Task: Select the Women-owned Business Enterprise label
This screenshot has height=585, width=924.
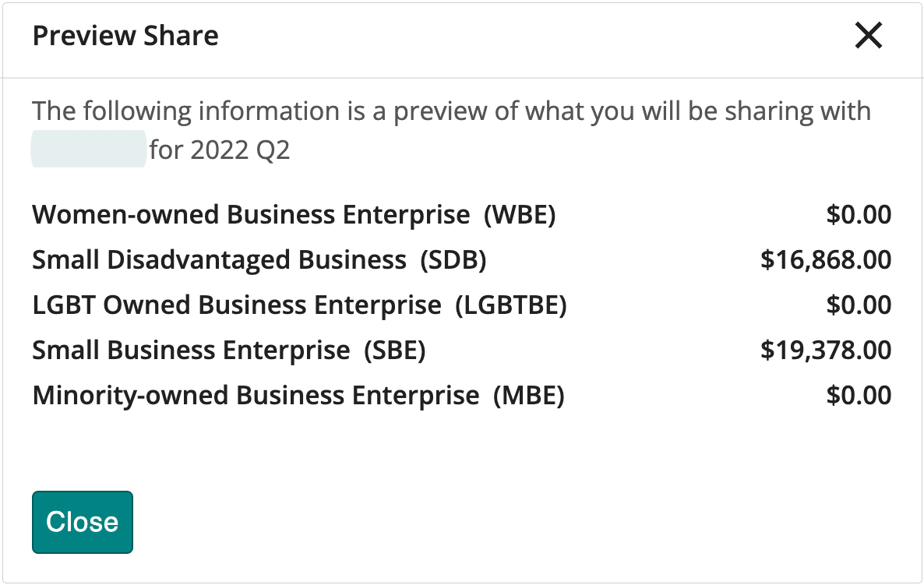Action: tap(251, 214)
